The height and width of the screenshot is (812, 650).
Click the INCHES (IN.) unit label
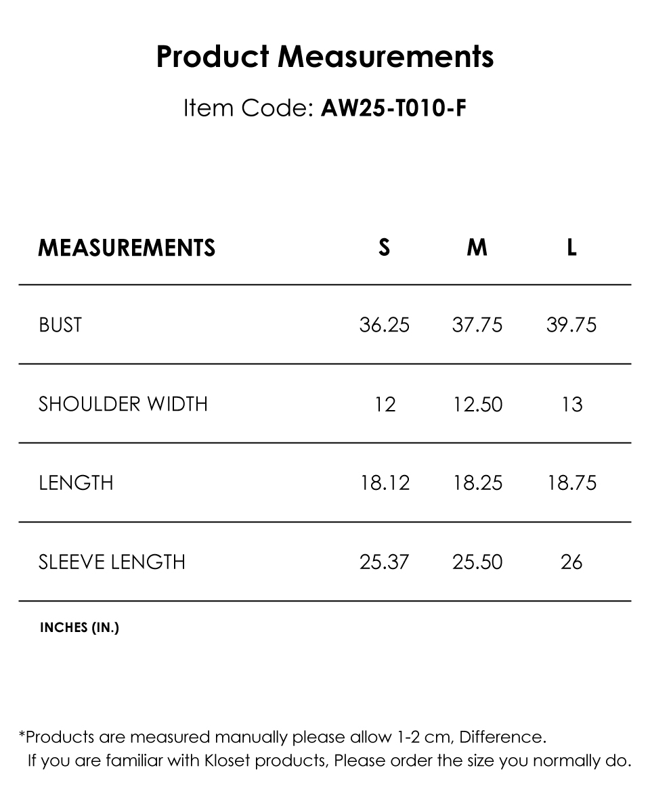click(x=79, y=627)
